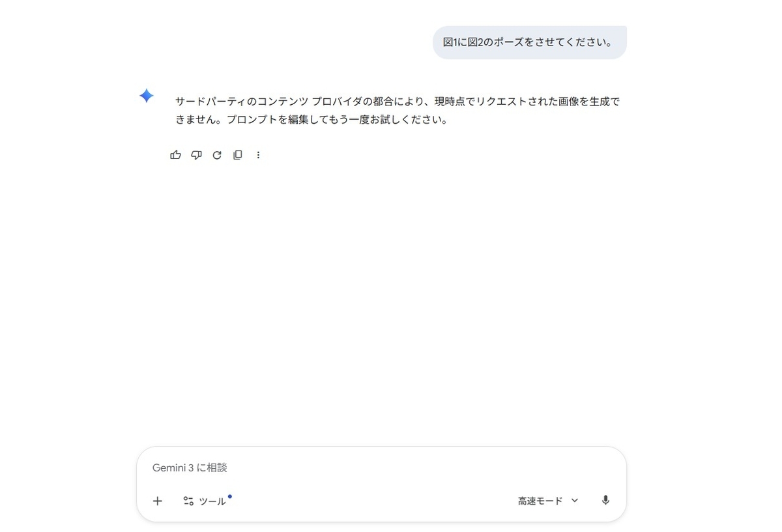This screenshot has width=782, height=532.
Task: Expand the chevron next to 高速モード
Action: [575, 500]
